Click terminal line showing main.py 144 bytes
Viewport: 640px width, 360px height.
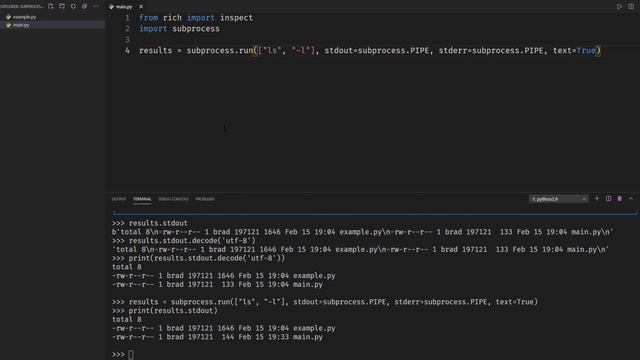217,337
